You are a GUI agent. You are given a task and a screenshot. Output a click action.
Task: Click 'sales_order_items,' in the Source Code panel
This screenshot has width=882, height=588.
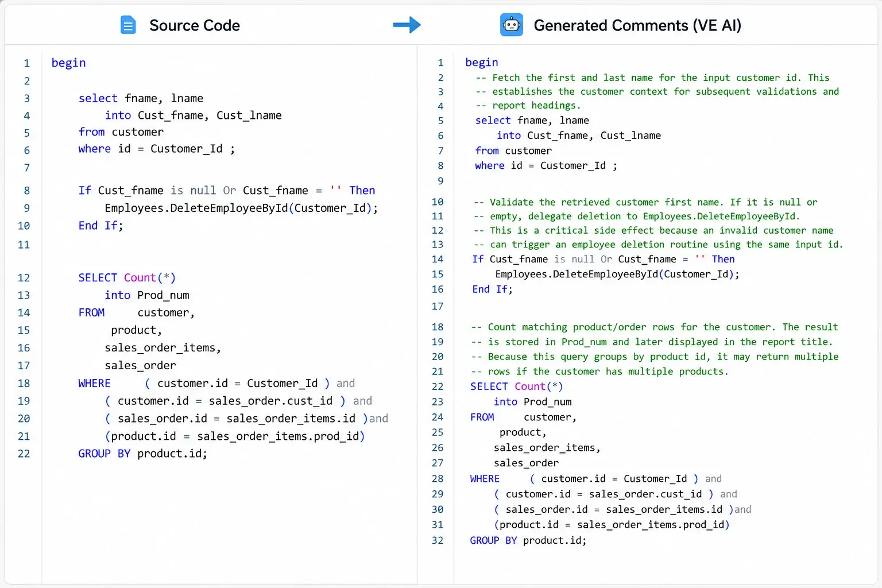click(163, 348)
